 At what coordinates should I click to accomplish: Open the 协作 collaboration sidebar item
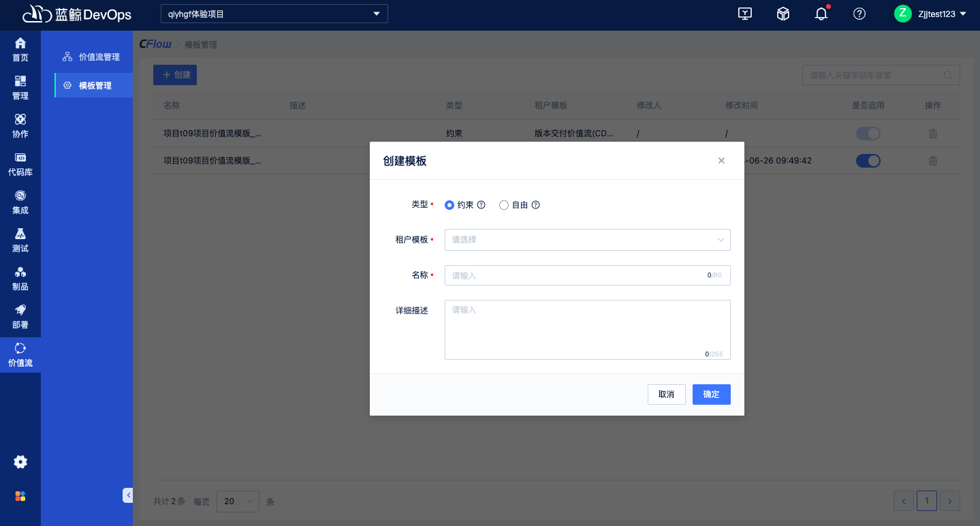(x=20, y=125)
